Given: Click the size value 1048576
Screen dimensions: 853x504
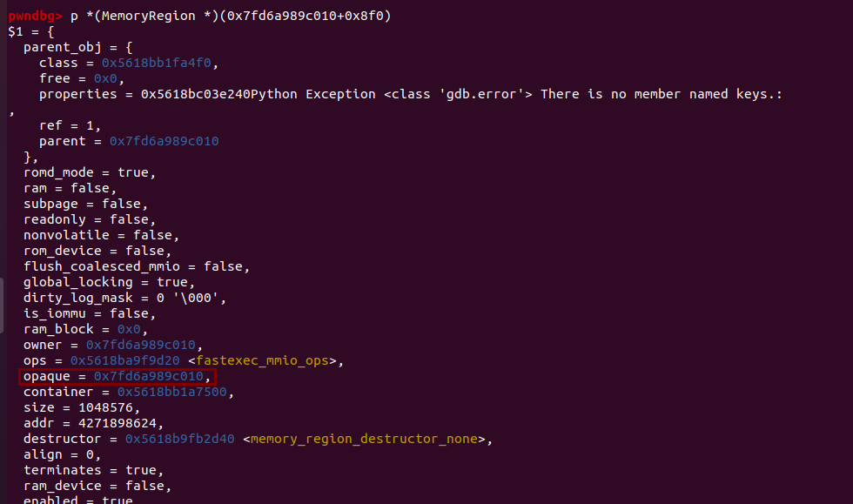Looking at the screenshot, I should (x=105, y=407).
